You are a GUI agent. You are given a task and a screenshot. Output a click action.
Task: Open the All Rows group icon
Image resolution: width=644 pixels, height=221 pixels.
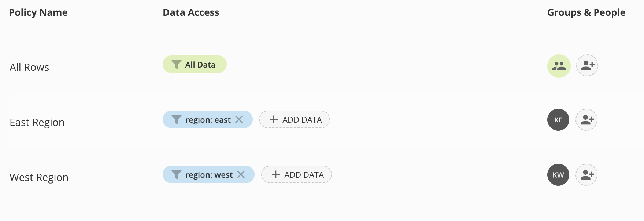[559, 66]
